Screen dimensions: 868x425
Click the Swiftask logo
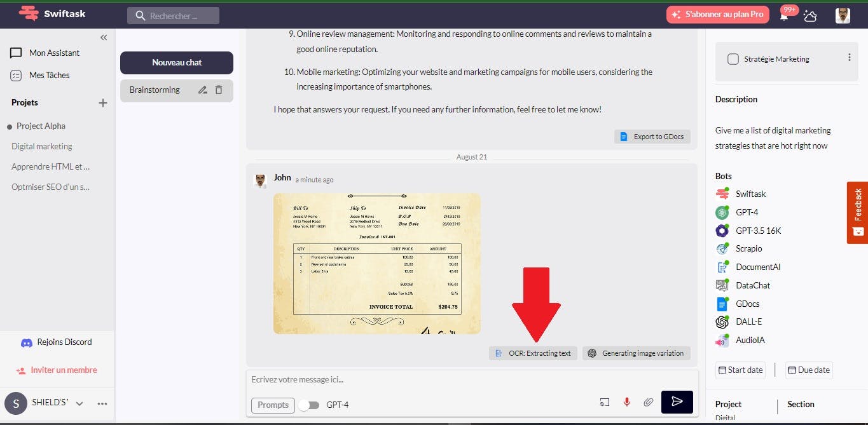pyautogui.click(x=52, y=13)
